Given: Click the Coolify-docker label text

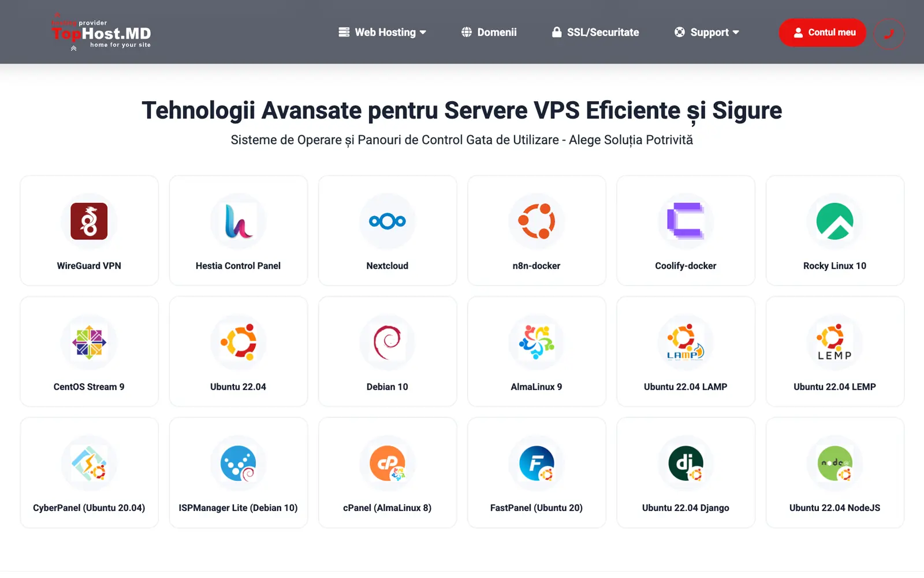Looking at the screenshot, I should tap(685, 266).
